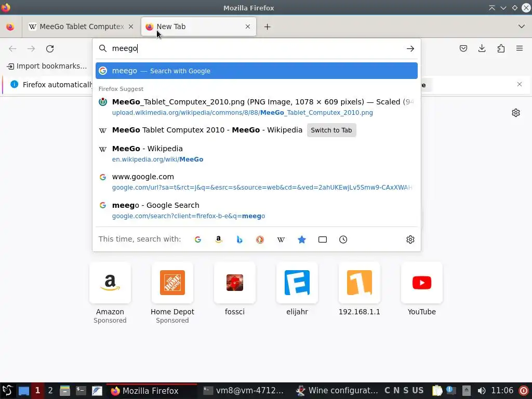Switch to Wine configuration window in taskbar
532x399 pixels.
(x=337, y=391)
